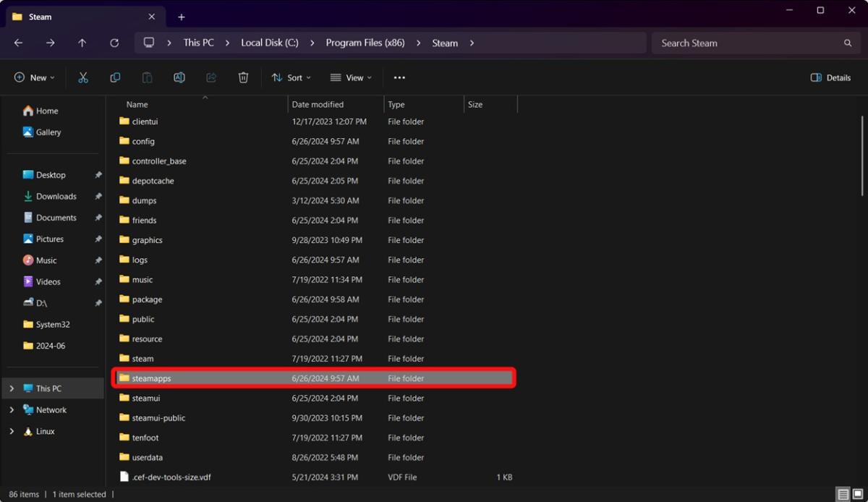Refresh the Steam folder view
This screenshot has width=868, height=502.
click(x=114, y=43)
